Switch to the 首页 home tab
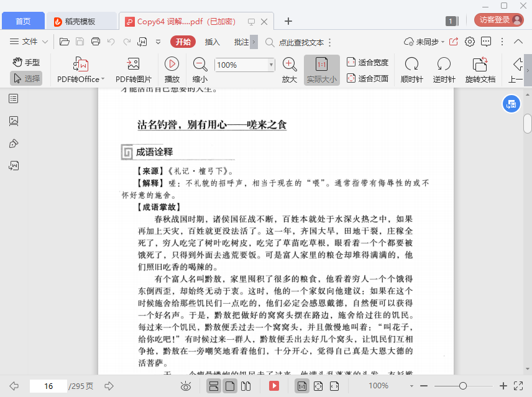The width and height of the screenshot is (532, 397). [x=23, y=21]
